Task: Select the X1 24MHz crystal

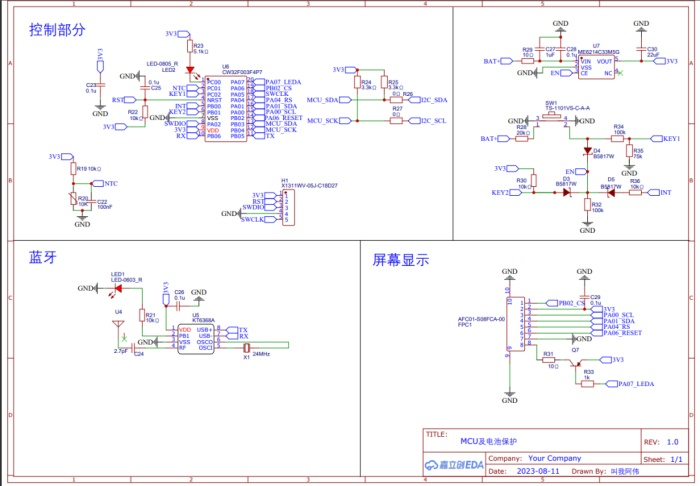Action: [x=247, y=347]
